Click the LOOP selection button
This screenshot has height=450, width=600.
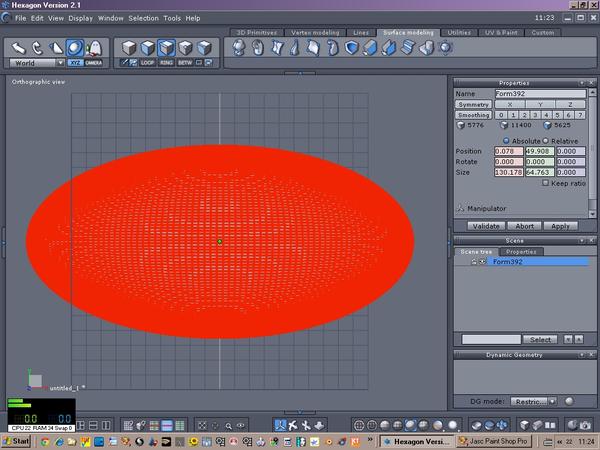[x=147, y=63]
